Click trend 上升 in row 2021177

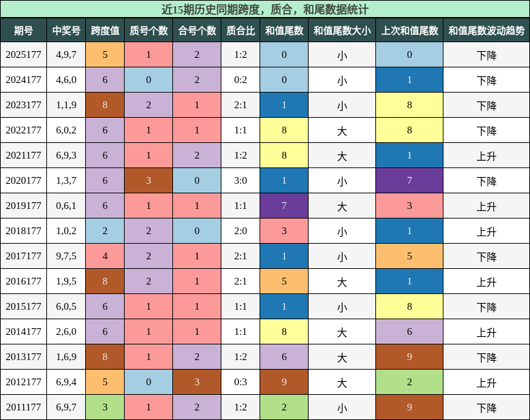486,155
